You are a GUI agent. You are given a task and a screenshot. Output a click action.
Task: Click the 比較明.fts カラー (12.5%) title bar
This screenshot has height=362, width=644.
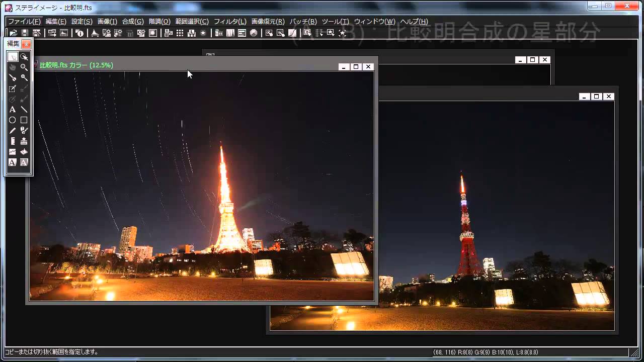76,65
